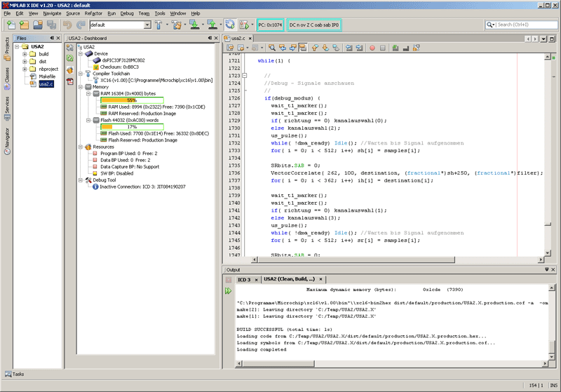
Task: Open the Projects side tab
Action: click(7, 49)
